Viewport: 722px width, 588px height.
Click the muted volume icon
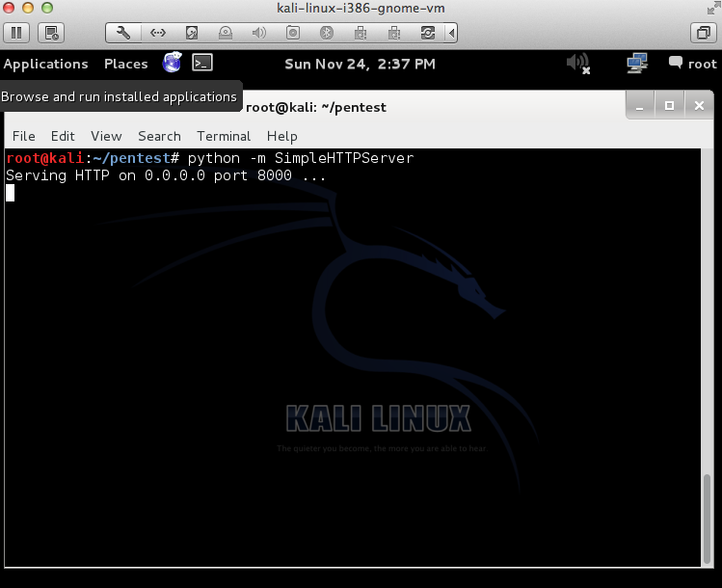coord(578,63)
